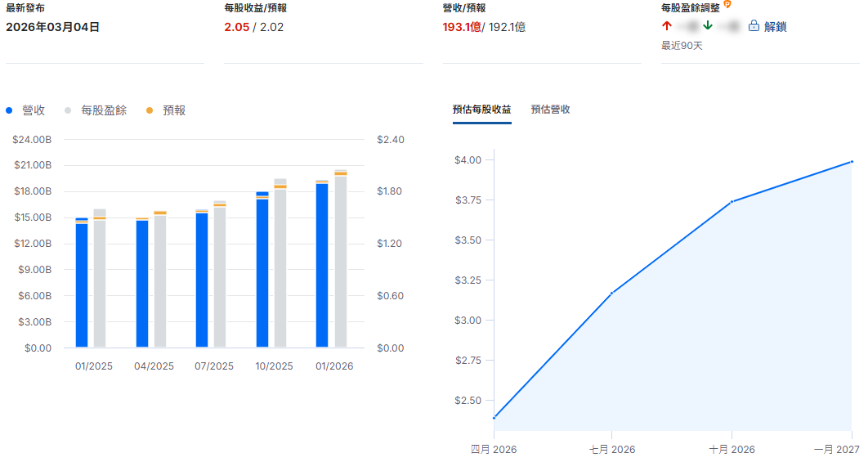
Task: Click the 一月 2027 data point on line chart
Action: tap(852, 162)
